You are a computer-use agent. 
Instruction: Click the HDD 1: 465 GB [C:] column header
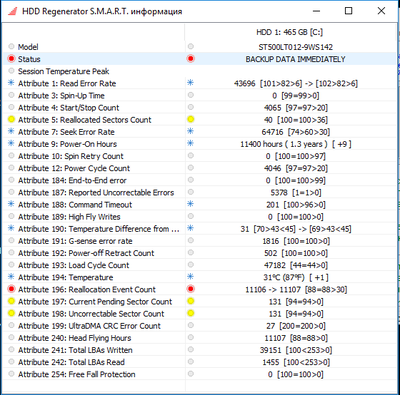[x=289, y=32]
